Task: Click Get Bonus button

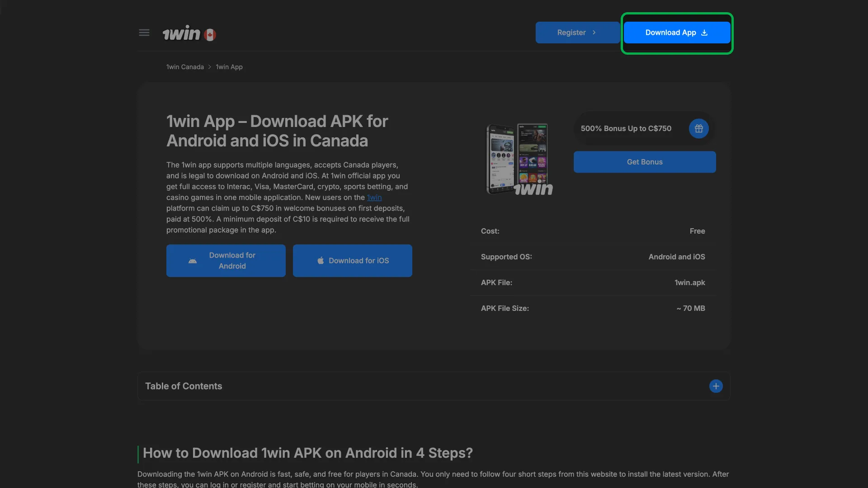Action: tap(644, 162)
